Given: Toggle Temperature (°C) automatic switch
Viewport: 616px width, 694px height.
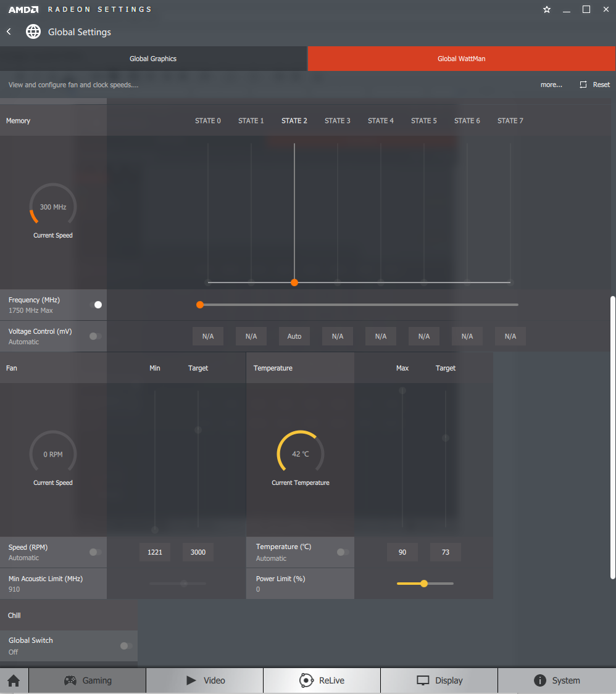Looking at the screenshot, I should point(343,552).
